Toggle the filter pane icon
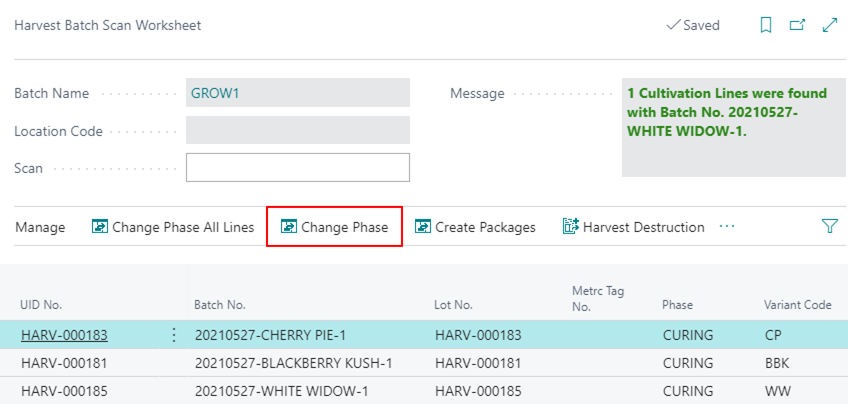 (829, 227)
